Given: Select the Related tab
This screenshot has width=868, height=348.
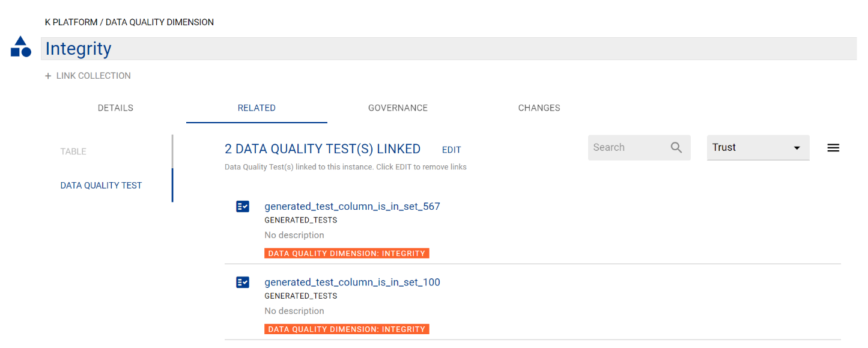Looking at the screenshot, I should pyautogui.click(x=256, y=108).
